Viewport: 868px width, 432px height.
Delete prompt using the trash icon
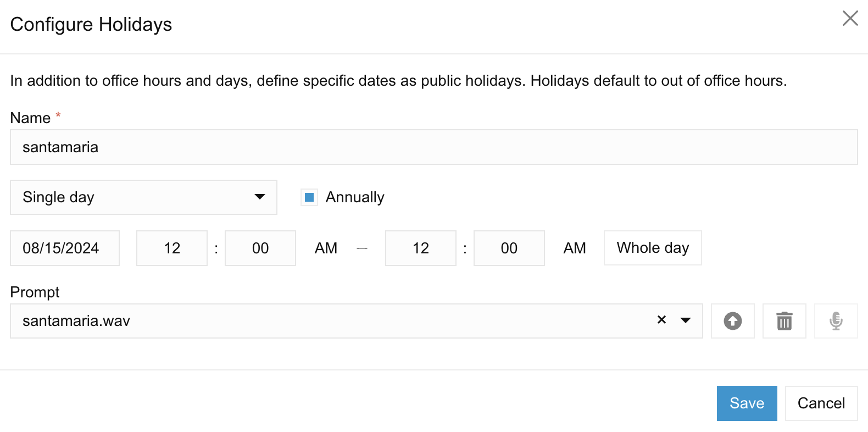[x=784, y=321]
